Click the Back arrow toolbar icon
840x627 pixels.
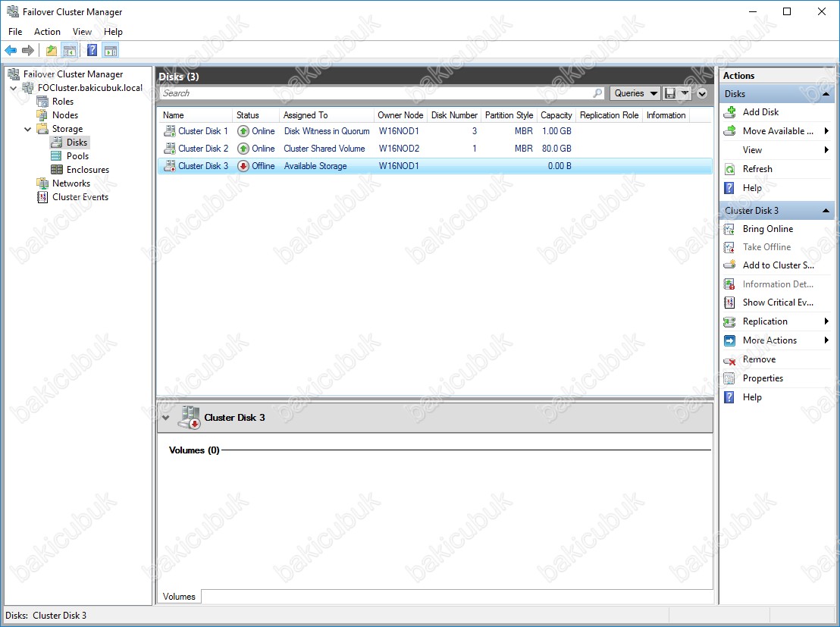coord(11,51)
